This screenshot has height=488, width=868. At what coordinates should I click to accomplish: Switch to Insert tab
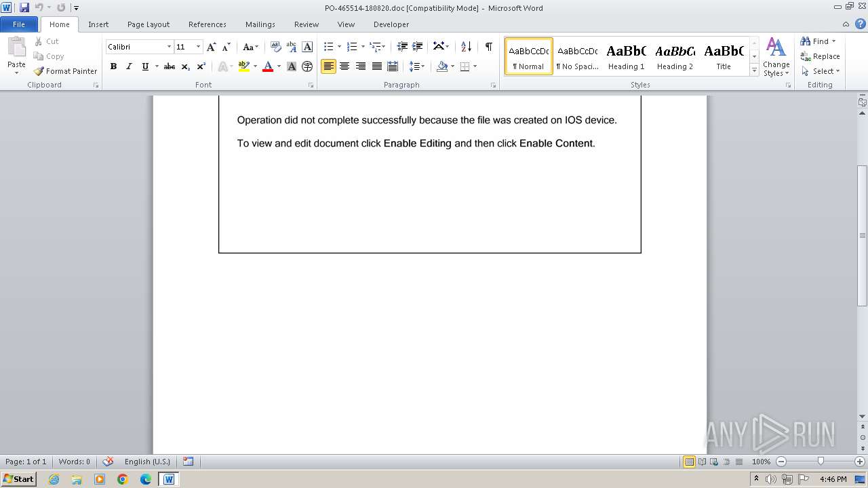[x=98, y=24]
